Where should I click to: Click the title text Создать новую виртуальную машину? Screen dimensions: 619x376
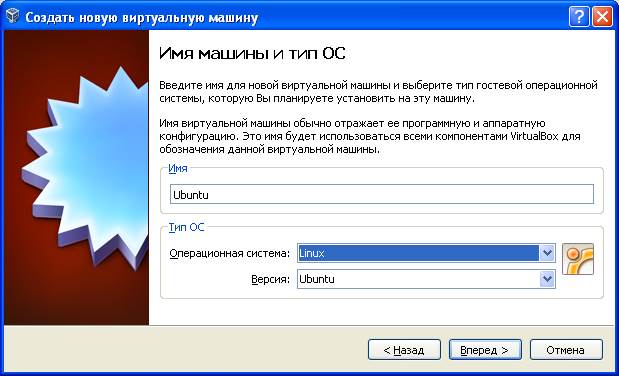pyautogui.click(x=142, y=18)
